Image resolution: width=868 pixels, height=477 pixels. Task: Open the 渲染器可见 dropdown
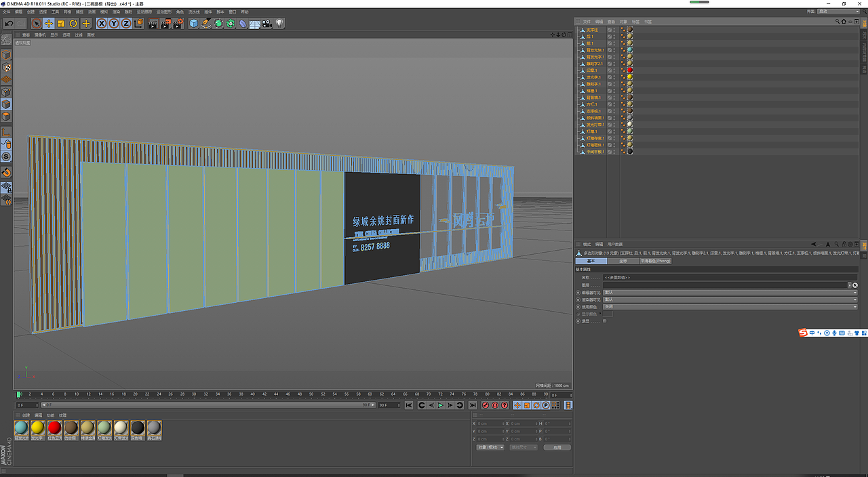click(730, 299)
